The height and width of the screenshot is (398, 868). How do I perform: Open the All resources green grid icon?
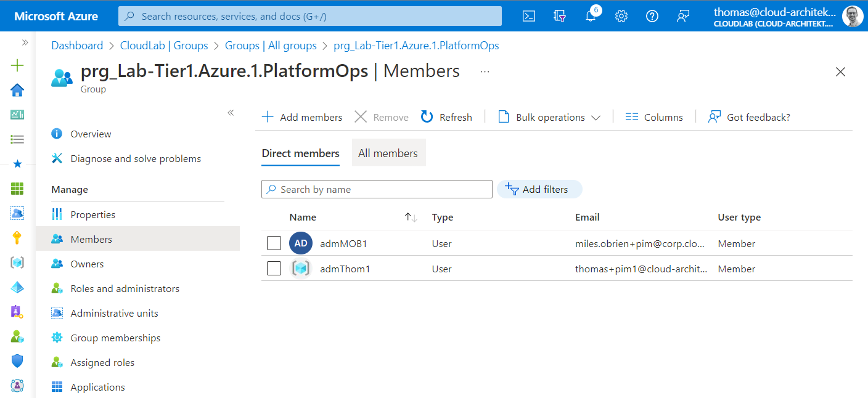[17, 189]
